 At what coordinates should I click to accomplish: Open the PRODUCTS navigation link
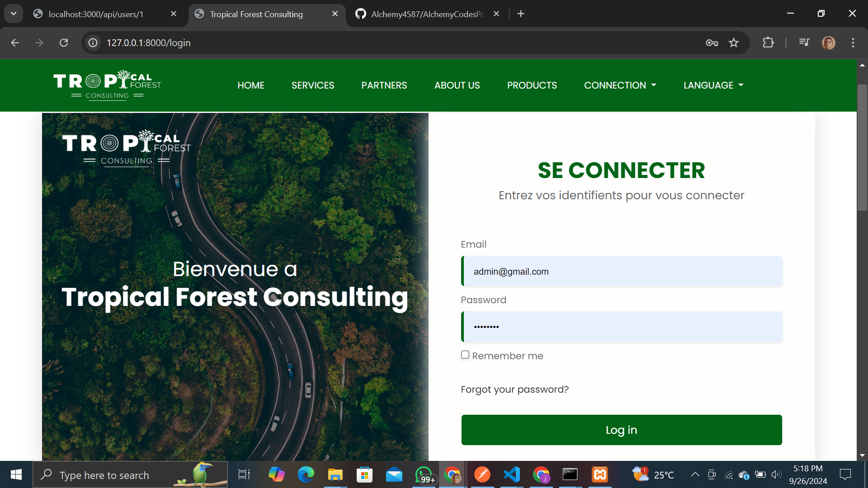tap(532, 85)
